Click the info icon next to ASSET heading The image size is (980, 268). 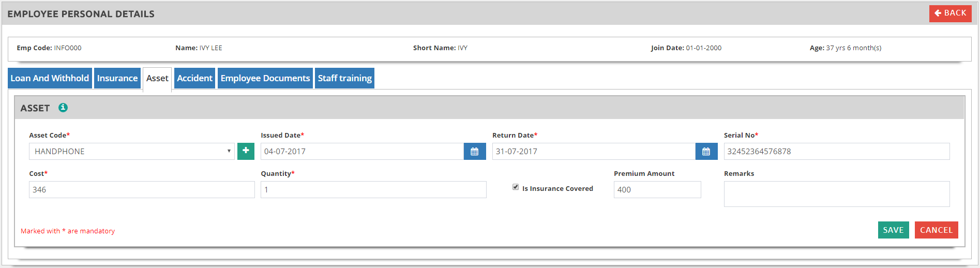point(63,108)
